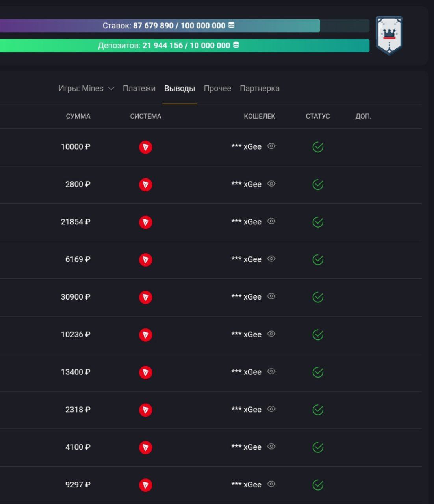Switch to the Платежи tab
Image resolution: width=434 pixels, height=504 pixels.
(139, 89)
